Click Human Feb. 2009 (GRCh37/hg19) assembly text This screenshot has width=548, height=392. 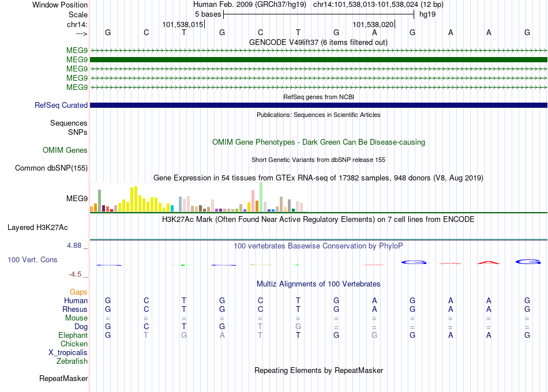[x=250, y=5]
